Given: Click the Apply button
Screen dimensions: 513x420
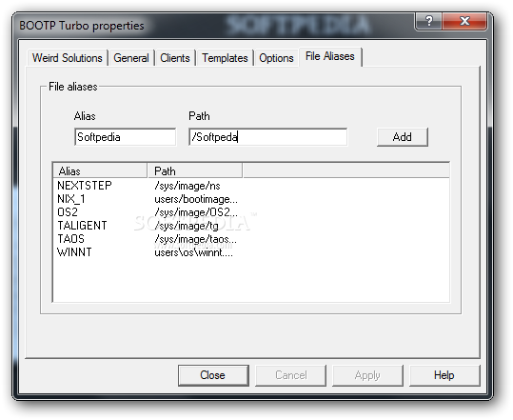Looking at the screenshot, I should 367,375.
